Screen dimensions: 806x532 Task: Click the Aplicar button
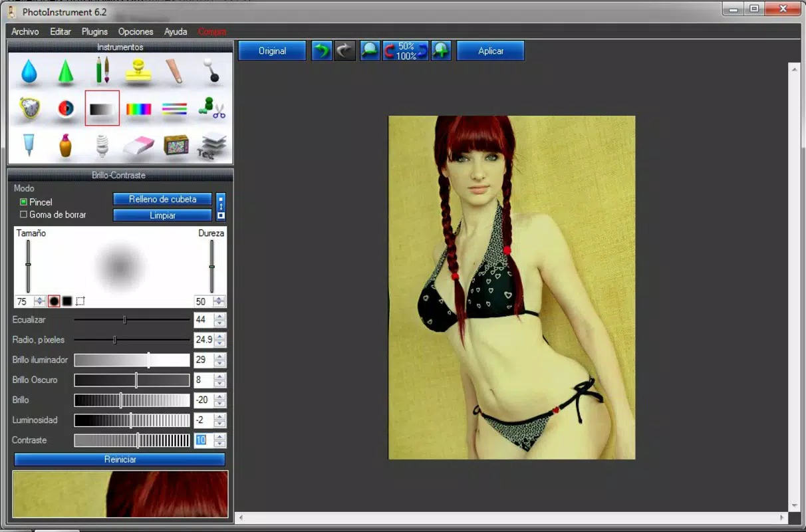[x=491, y=51]
